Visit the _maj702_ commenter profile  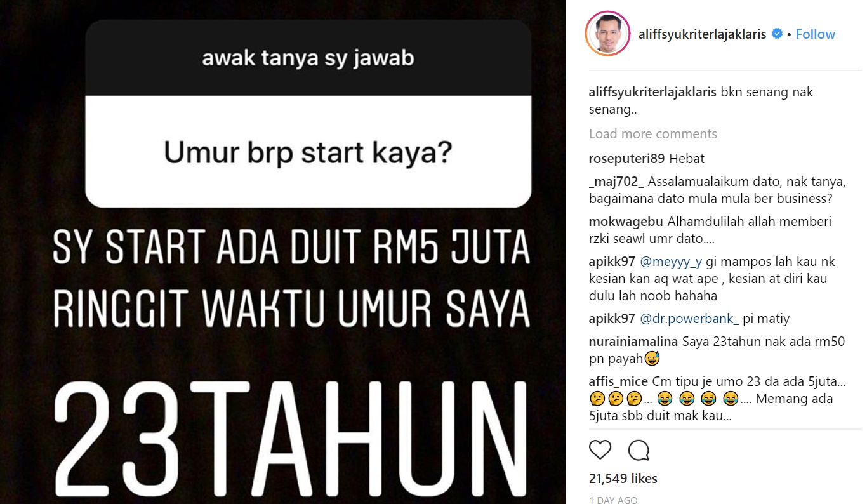pyautogui.click(x=616, y=182)
